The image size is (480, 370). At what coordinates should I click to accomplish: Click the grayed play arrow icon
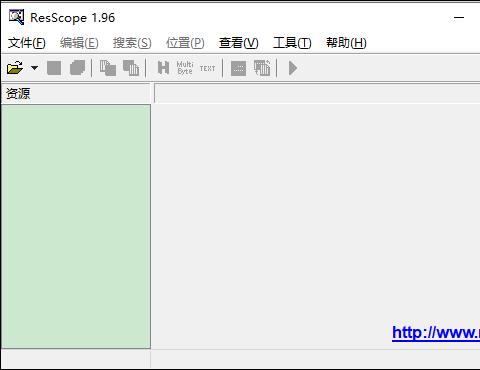click(x=293, y=68)
